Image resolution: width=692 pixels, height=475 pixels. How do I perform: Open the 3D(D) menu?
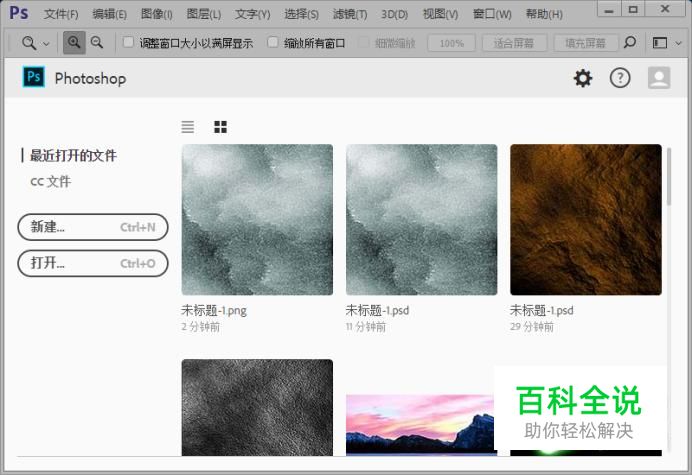[x=395, y=14]
